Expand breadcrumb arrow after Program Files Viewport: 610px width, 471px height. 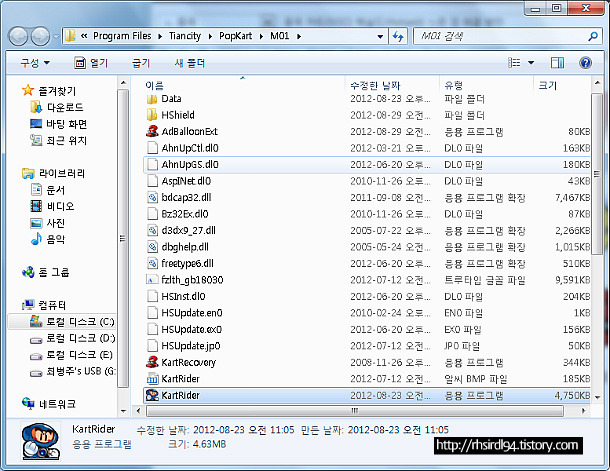pos(160,37)
